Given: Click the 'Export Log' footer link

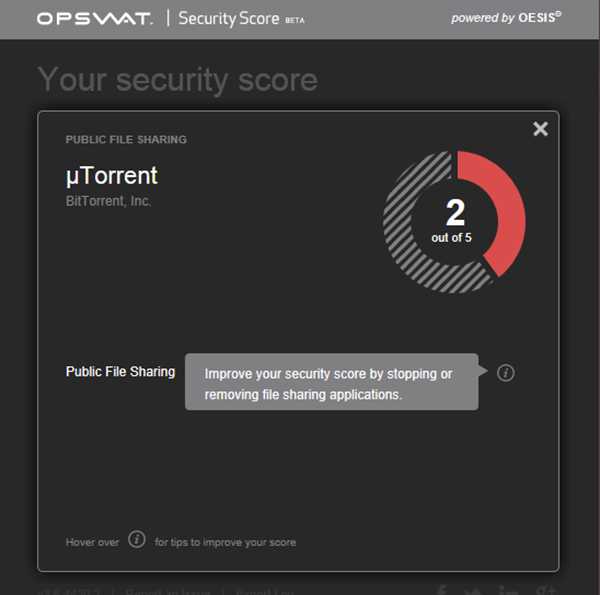Looking at the screenshot, I should point(266,591).
